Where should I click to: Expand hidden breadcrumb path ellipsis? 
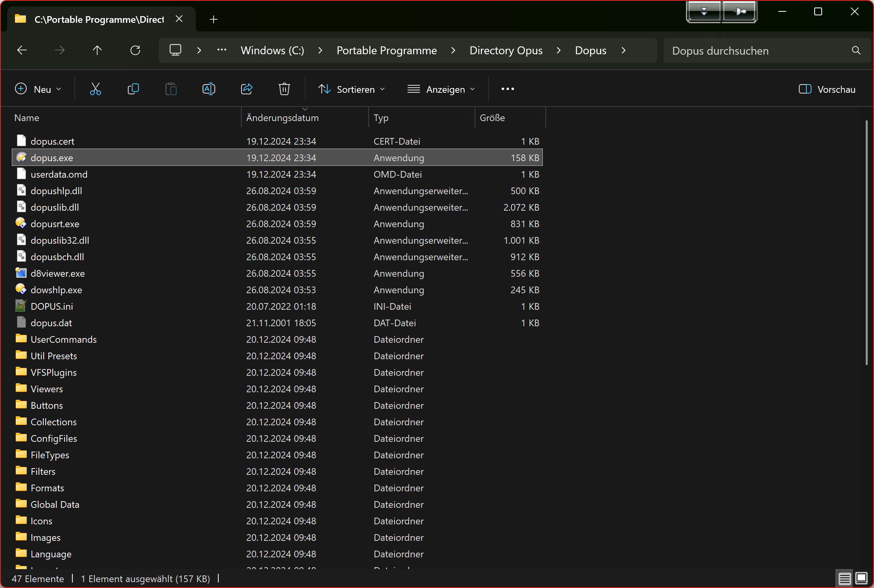tap(222, 50)
